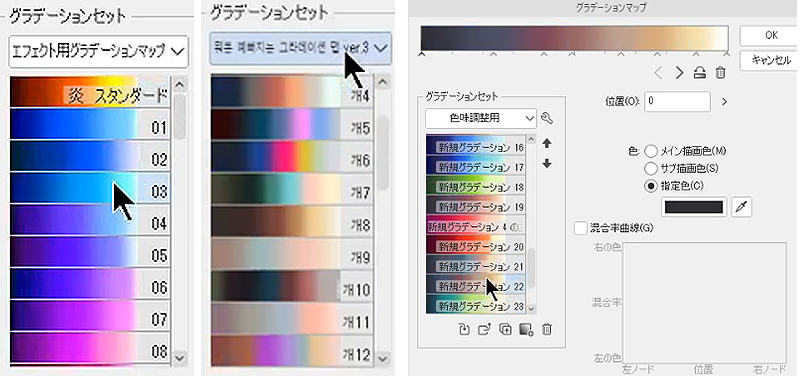Screen dimensions: 800x376
Task: Select the 炎 スタンダード gradient
Action: pos(90,92)
